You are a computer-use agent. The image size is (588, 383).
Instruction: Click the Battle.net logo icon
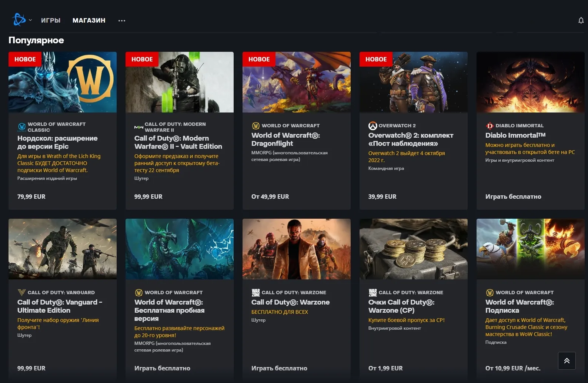[19, 20]
